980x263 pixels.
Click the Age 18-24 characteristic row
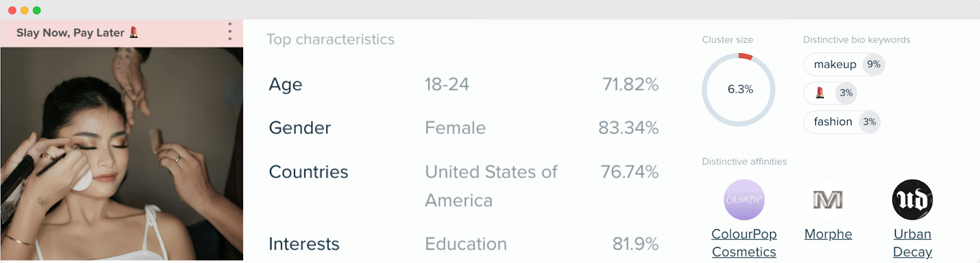coord(464,84)
